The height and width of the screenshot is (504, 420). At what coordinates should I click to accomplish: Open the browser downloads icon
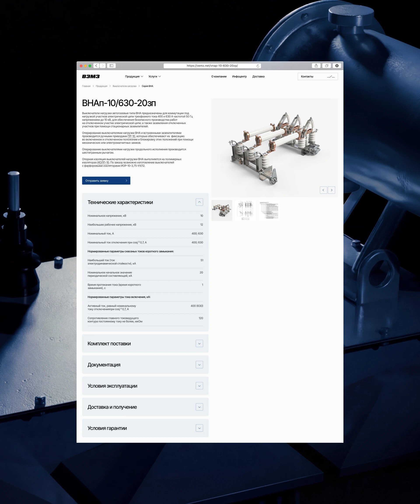click(337, 65)
